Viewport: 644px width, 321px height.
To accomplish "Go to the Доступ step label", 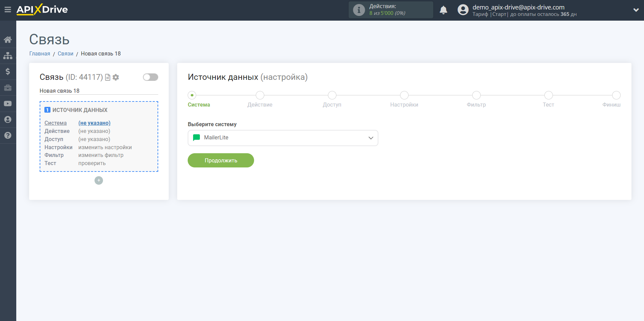I will [x=332, y=105].
